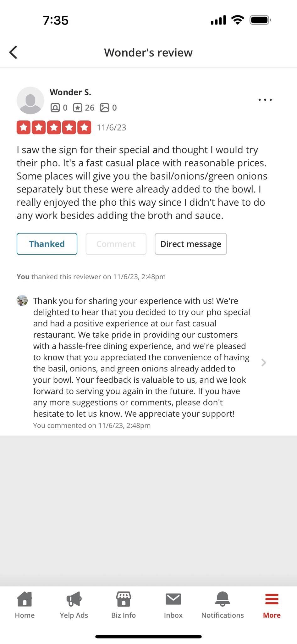Send a Direct message to reviewer

(x=191, y=244)
